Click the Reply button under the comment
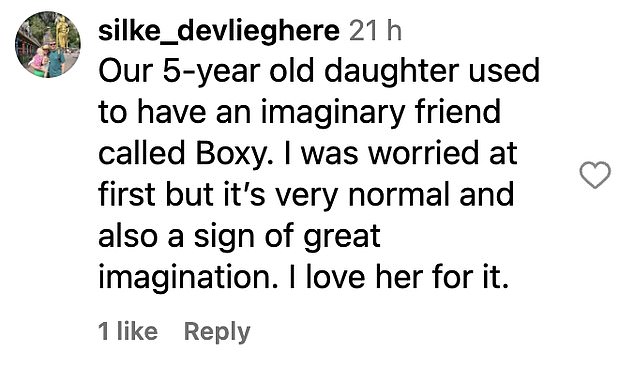The height and width of the screenshot is (368, 634). pos(217,332)
